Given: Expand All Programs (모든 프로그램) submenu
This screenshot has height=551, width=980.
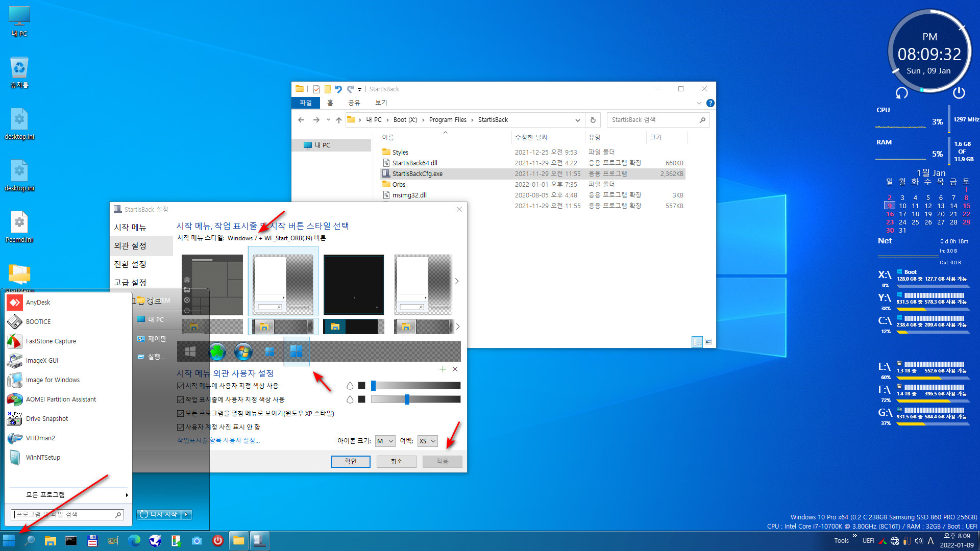Looking at the screenshot, I should coord(68,495).
